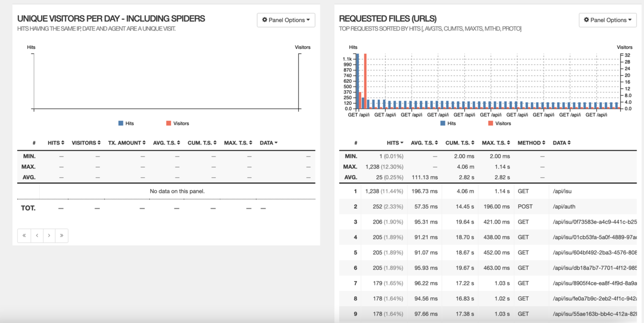644x323 pixels.
Task: Select minimum hits "1 (0.01%)"
Action: [x=391, y=156]
